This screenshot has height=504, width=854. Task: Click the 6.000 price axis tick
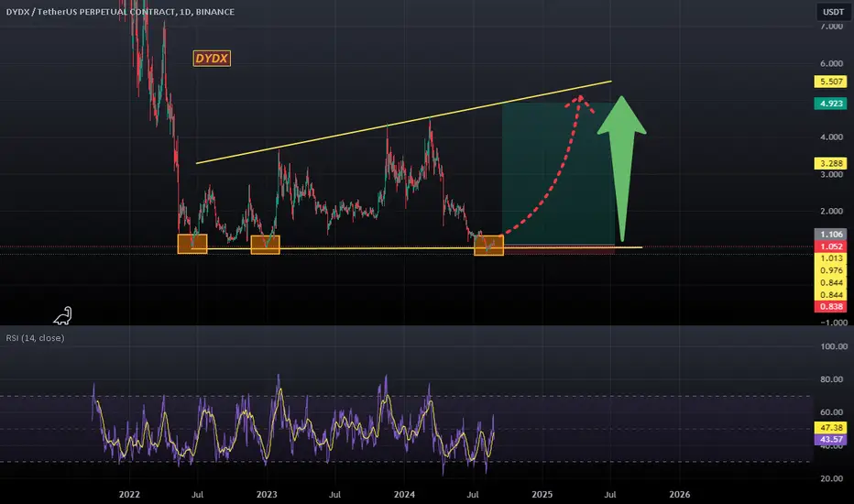tap(831, 63)
